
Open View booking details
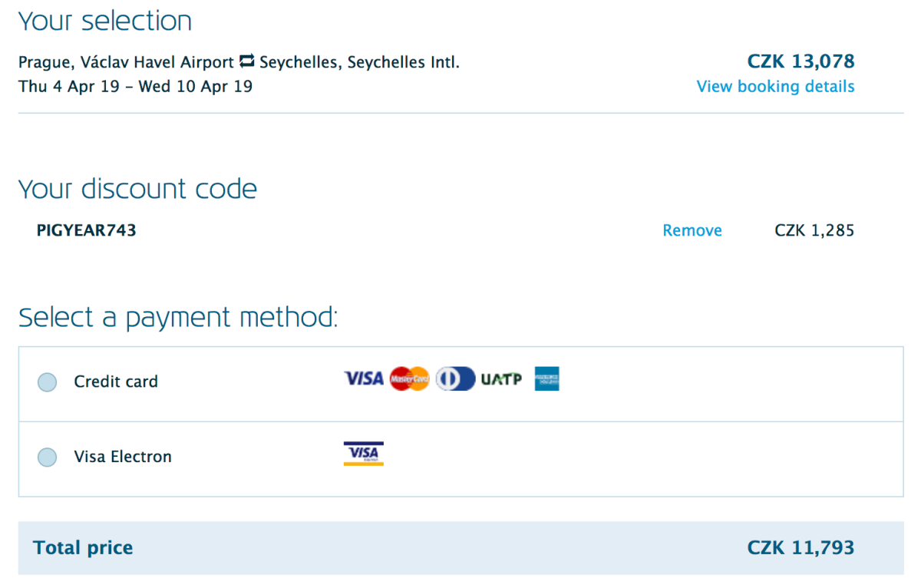775,87
